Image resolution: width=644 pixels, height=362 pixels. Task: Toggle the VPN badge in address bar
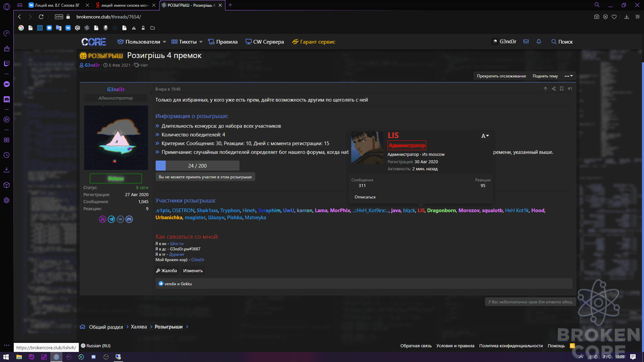pyautogui.click(x=59, y=17)
